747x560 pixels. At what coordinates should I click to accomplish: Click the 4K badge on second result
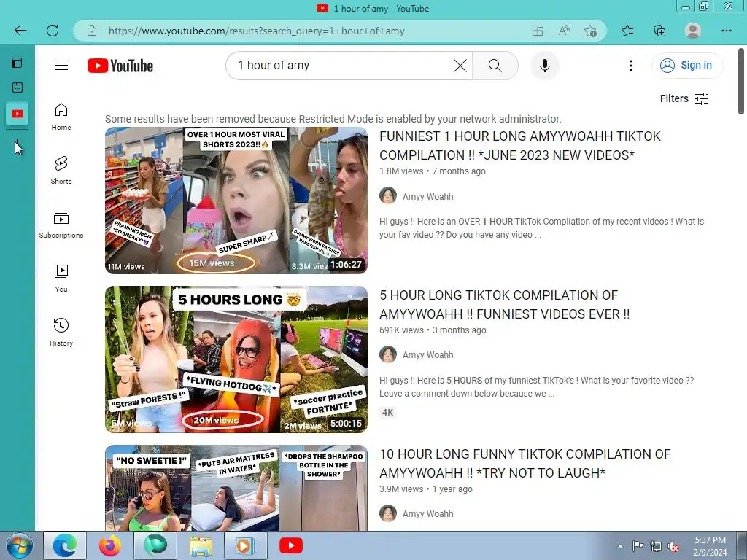388,413
